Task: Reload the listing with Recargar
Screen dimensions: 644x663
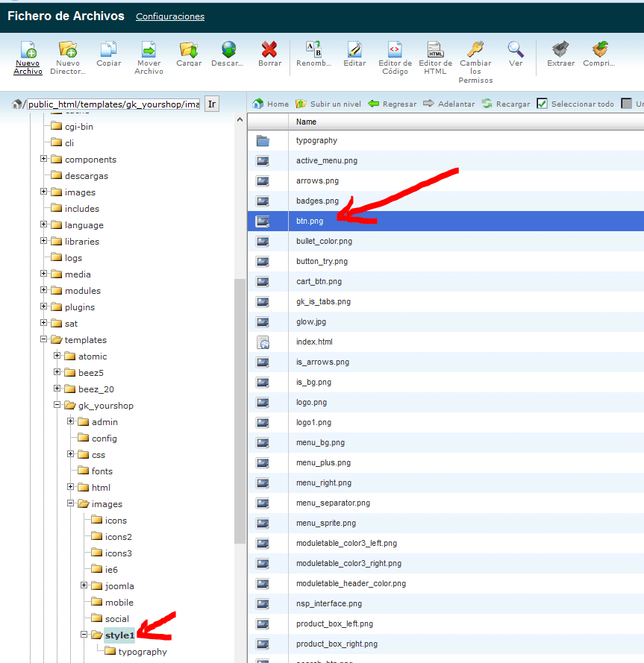Action: 506,104
